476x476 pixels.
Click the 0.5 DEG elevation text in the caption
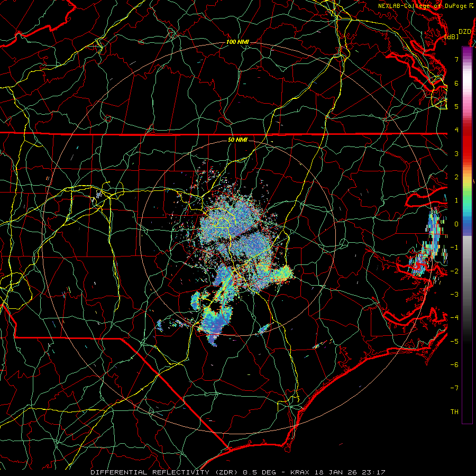[x=260, y=472]
